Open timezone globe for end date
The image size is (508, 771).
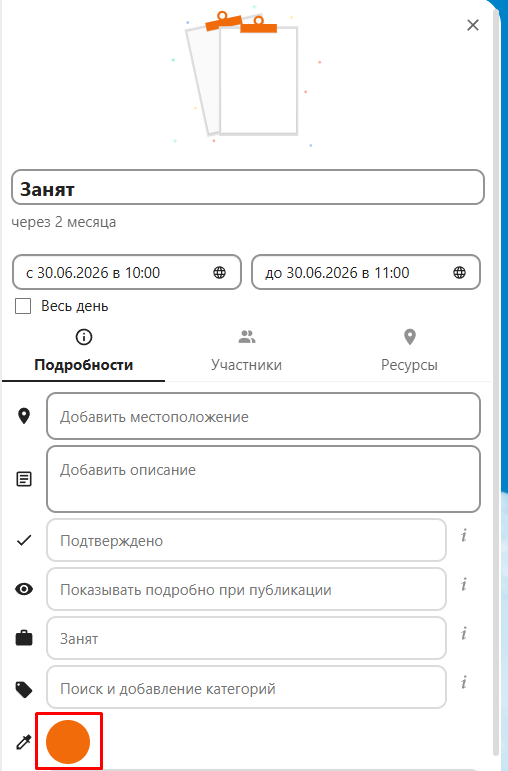coord(459,272)
